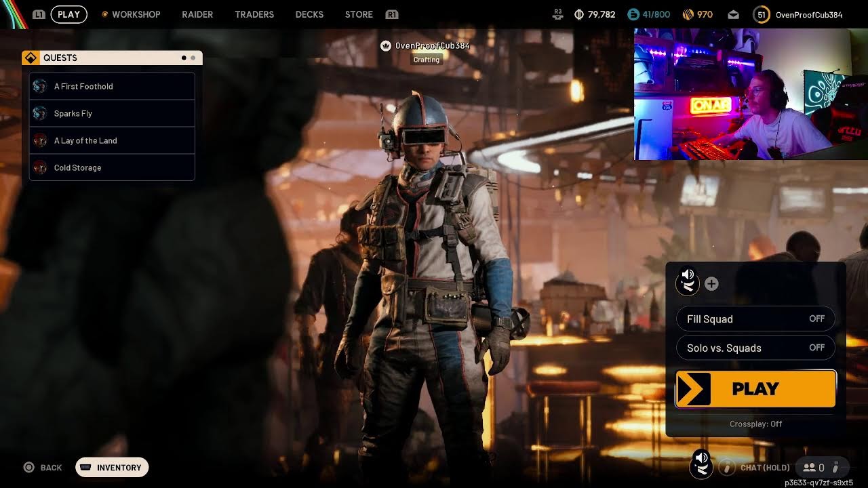Click the icon beside Cold Storage quest
868x488 pixels.
coord(40,167)
